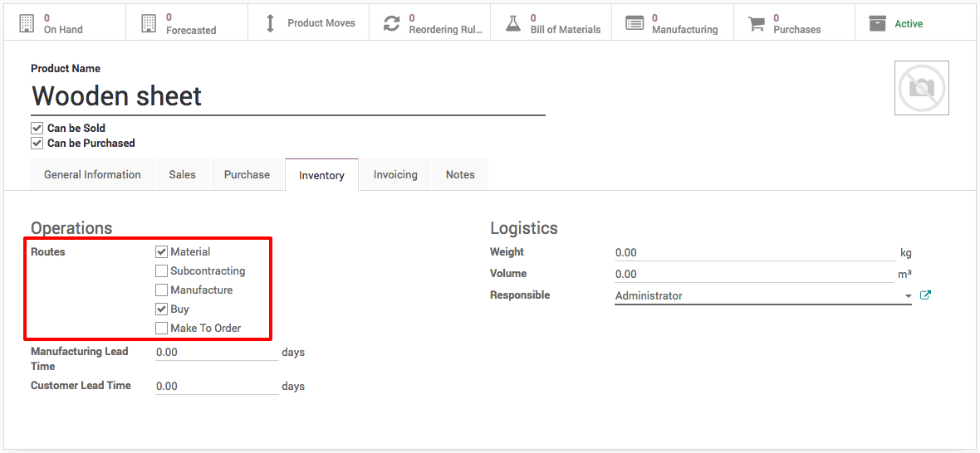Open Bill of Materials flask icon
This screenshot has width=980, height=453.
pyautogui.click(x=513, y=23)
